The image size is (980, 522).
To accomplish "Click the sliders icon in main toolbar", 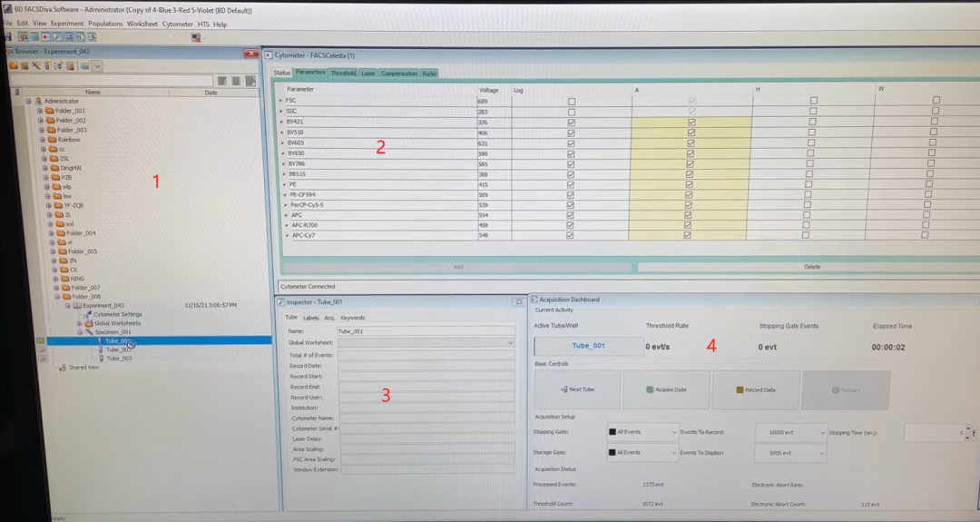I will tap(80, 37).
